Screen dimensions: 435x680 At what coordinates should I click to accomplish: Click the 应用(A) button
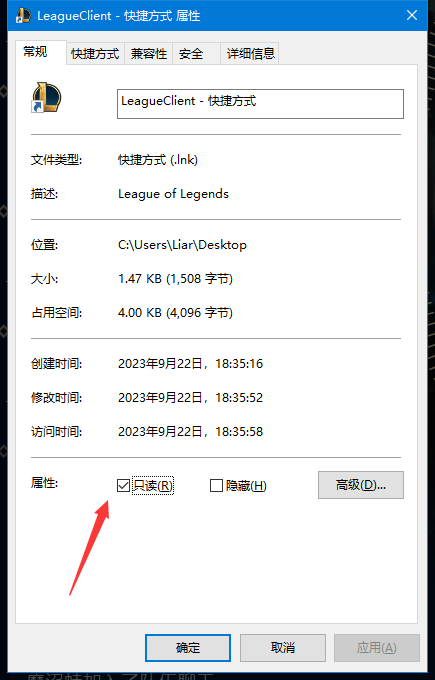[376, 648]
